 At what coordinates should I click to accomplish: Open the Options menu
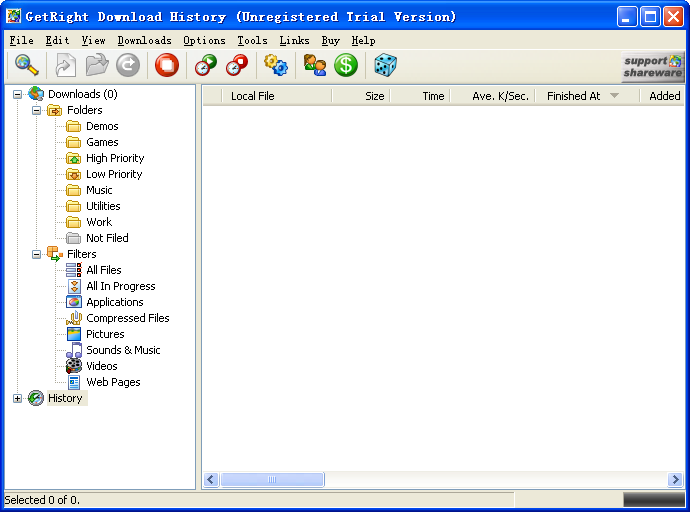pos(204,40)
